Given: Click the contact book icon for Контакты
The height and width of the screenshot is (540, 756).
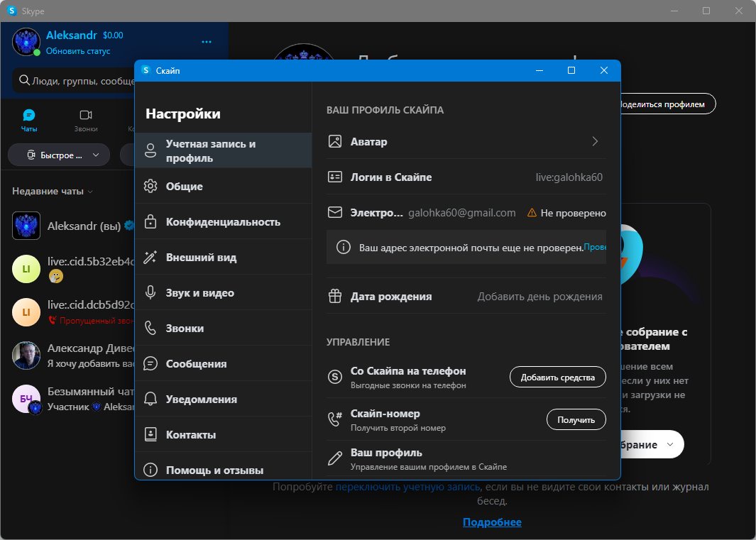Looking at the screenshot, I should (x=150, y=434).
